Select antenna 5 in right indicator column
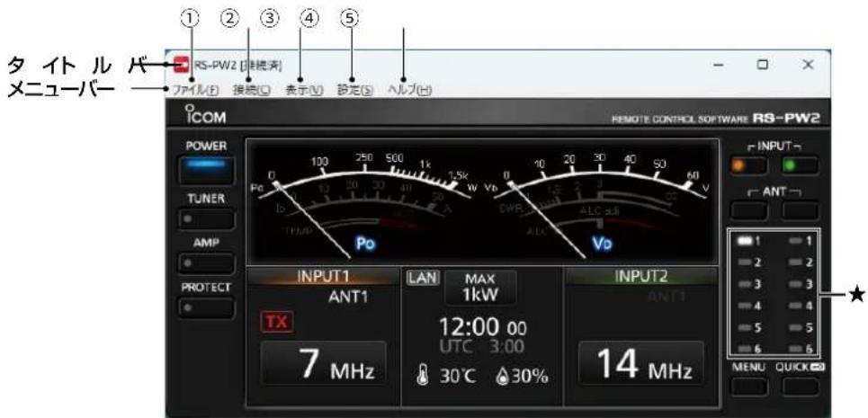The height and width of the screenshot is (418, 868). pyautogui.click(x=799, y=327)
